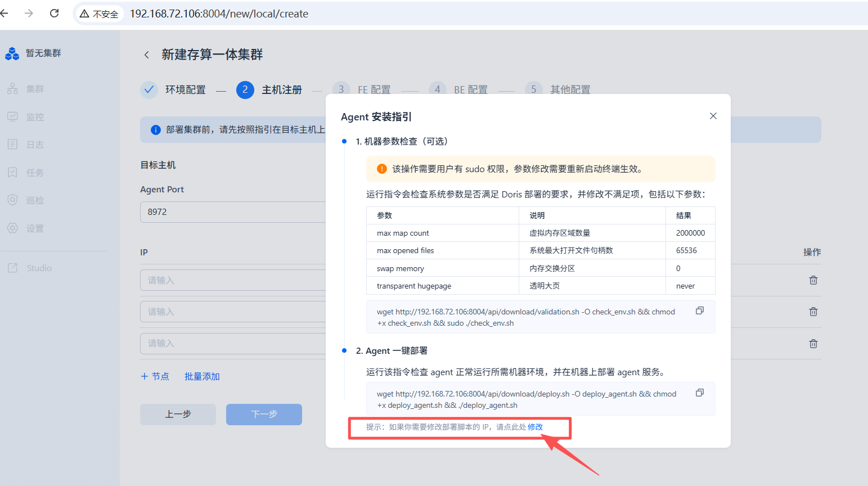Copy the deploy.sh wget command
This screenshot has height=486, width=868.
pos(699,393)
